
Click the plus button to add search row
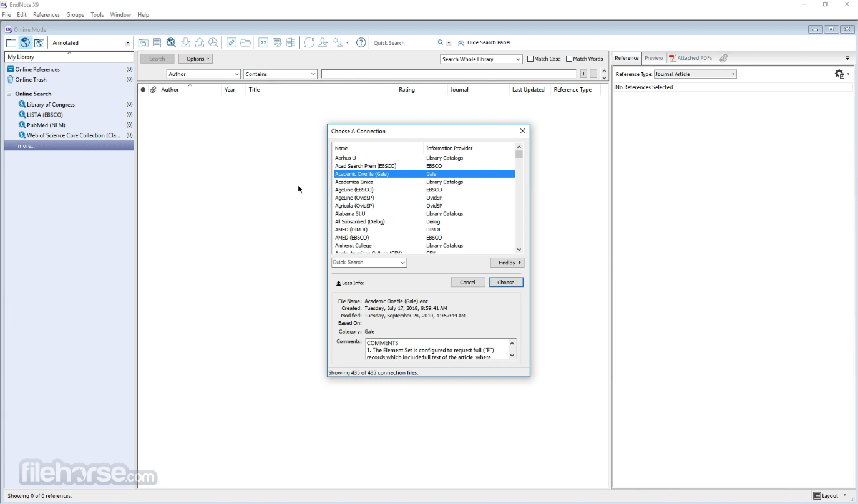(583, 74)
